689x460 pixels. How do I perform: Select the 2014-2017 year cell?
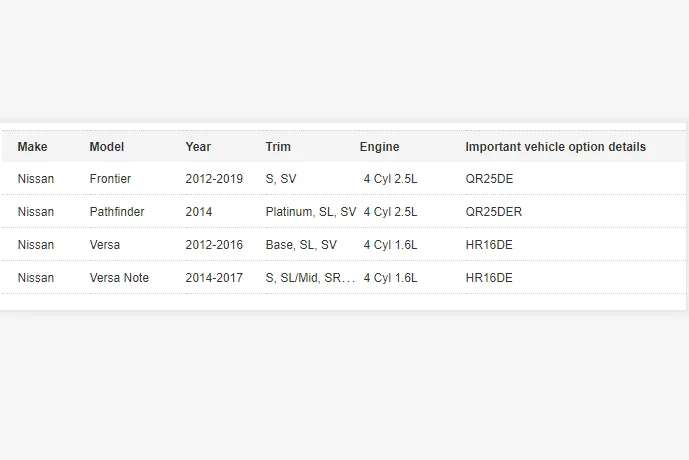click(x=214, y=278)
